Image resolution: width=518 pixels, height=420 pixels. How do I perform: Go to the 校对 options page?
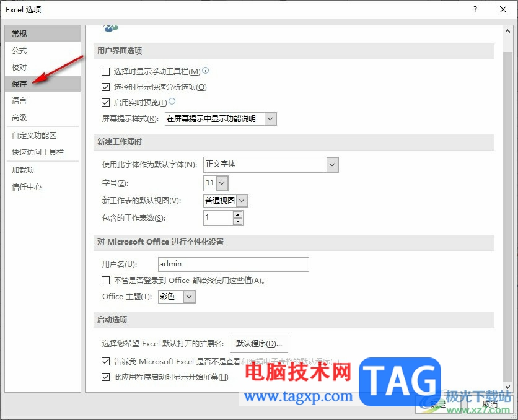tap(43, 68)
